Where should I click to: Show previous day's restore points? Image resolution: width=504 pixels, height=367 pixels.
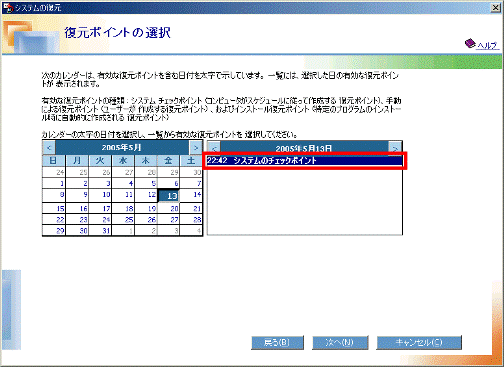pyautogui.click(x=214, y=149)
